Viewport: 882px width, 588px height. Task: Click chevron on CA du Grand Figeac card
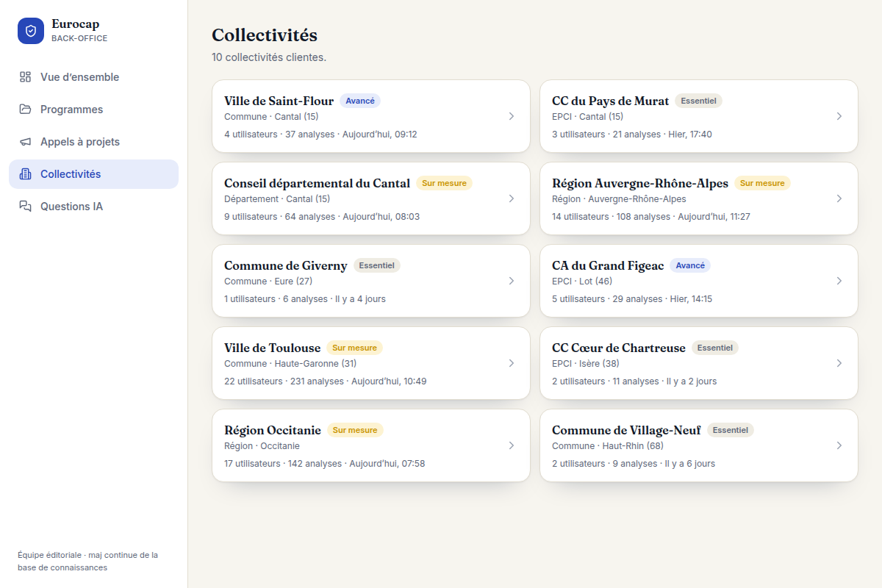(x=839, y=281)
